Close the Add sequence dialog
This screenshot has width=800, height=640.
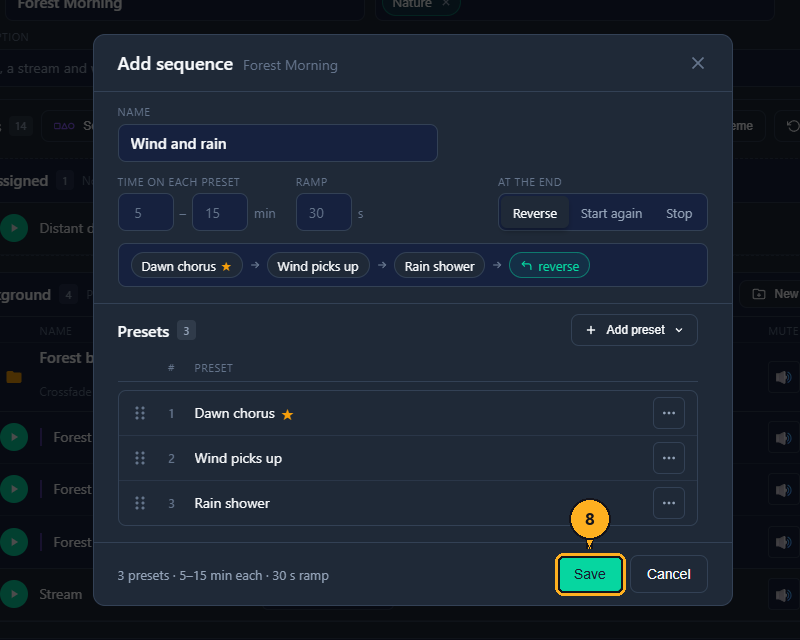click(x=697, y=63)
